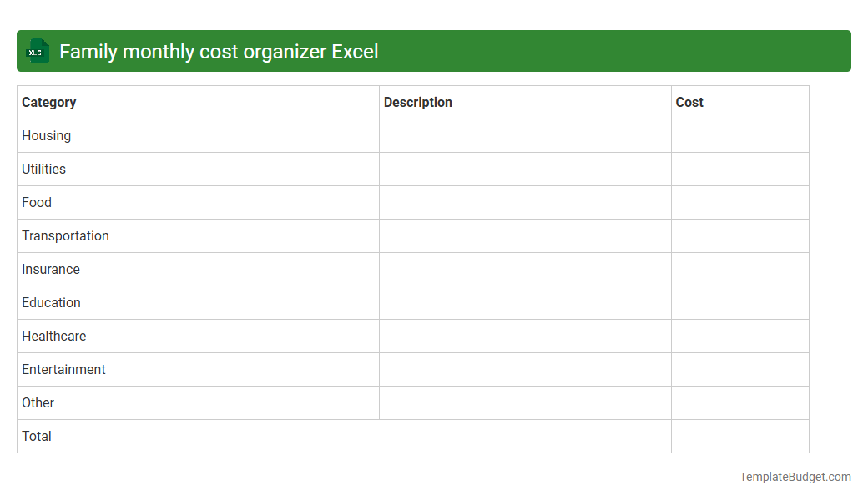Open the TemplateBudget.com link
The width and height of the screenshot is (868, 501).
(795, 476)
